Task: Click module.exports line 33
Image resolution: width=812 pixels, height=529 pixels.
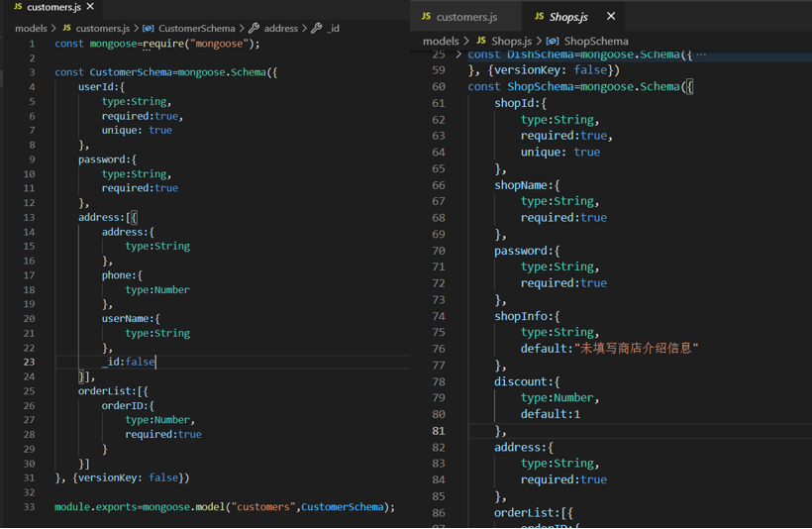Action: (x=225, y=507)
